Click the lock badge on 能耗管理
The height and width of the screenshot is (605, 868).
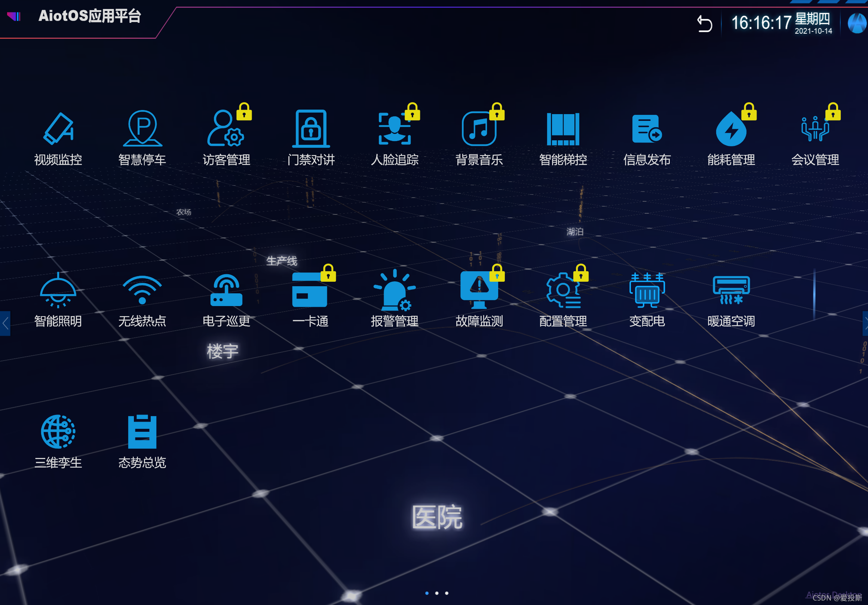(749, 112)
